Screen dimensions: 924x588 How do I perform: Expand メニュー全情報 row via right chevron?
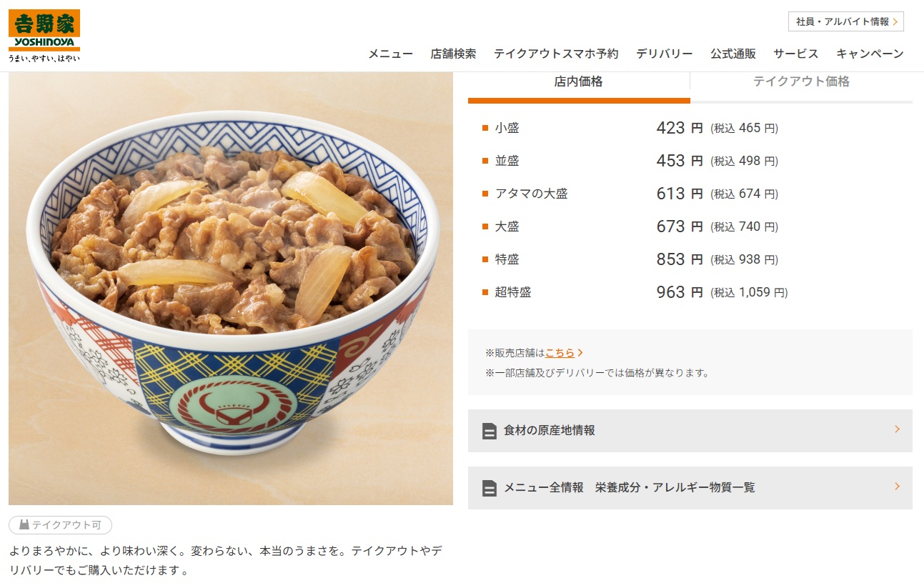pyautogui.click(x=897, y=487)
